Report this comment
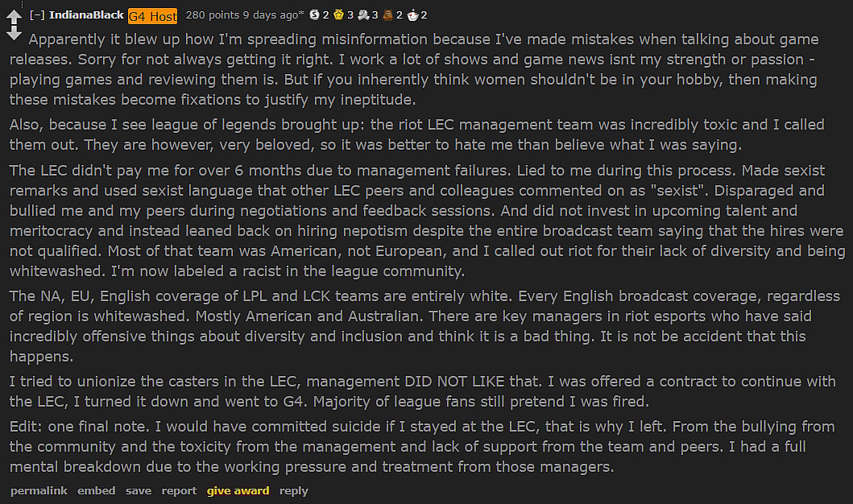Screen dimensions: 853x504 (179, 490)
